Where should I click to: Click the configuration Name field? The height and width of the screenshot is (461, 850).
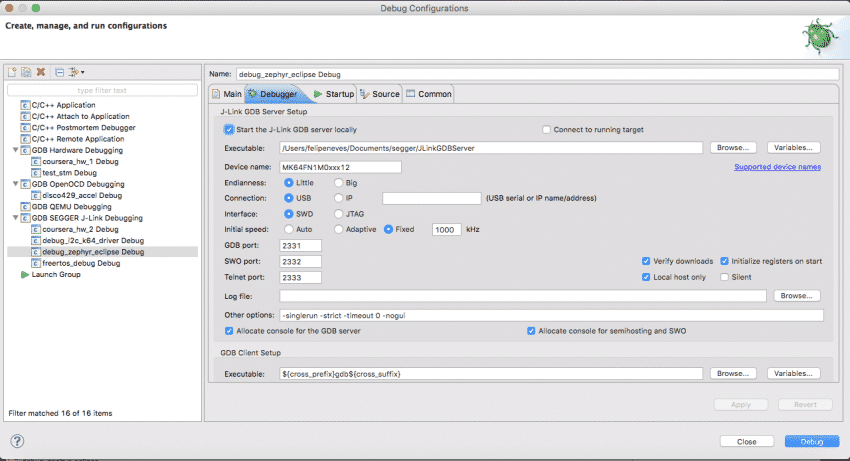click(538, 74)
